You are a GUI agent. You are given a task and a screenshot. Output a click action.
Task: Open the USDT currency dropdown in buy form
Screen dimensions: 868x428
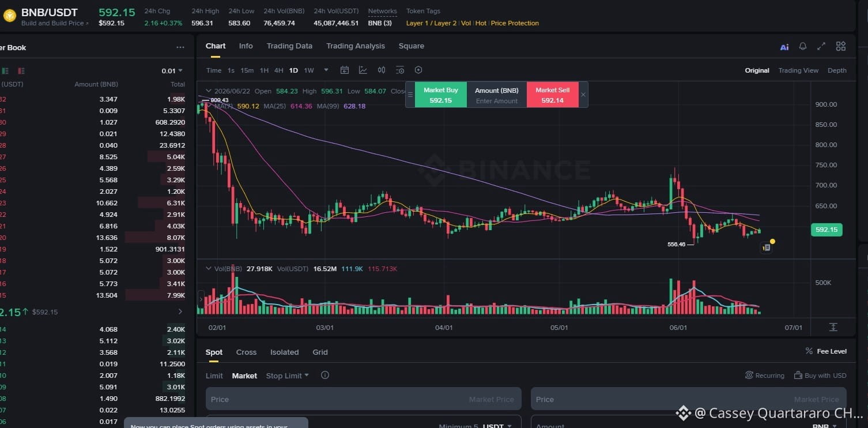[497, 426]
